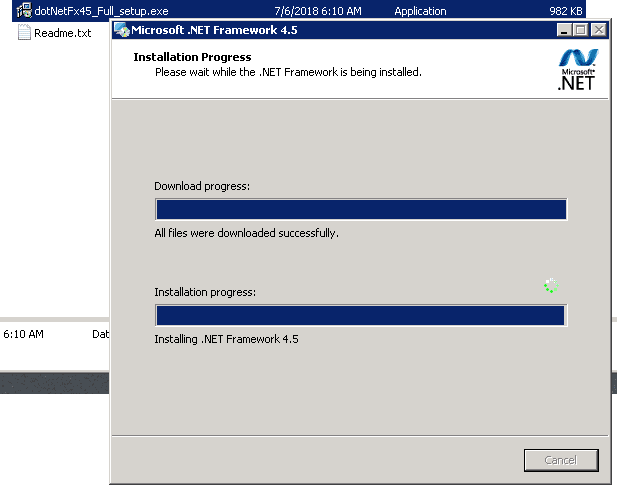Click the Download progress bar
The width and height of the screenshot is (617, 488).
[x=361, y=209]
